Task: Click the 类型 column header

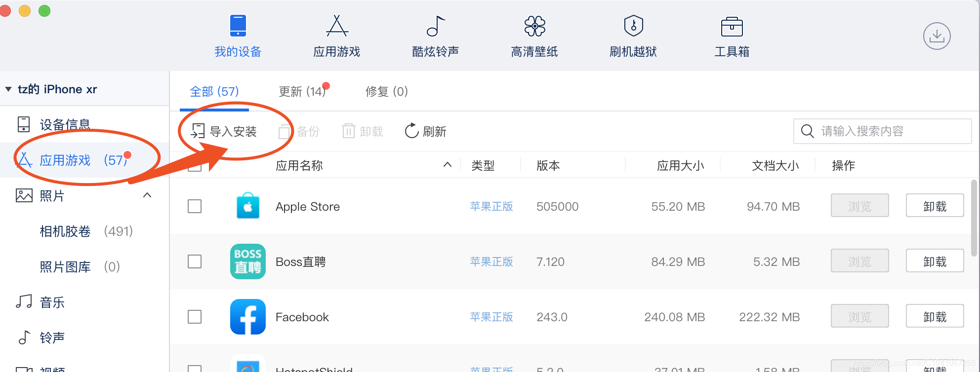Action: [x=483, y=165]
